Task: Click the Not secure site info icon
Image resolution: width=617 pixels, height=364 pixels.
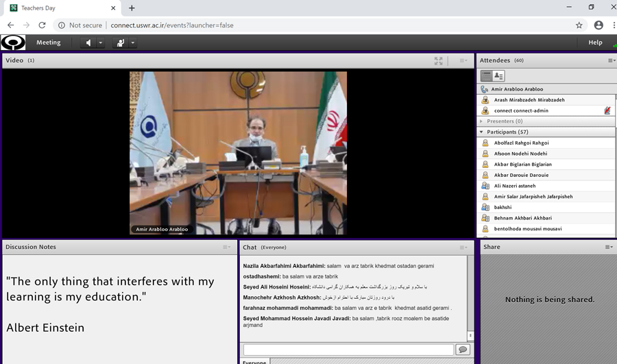Action: click(x=62, y=25)
